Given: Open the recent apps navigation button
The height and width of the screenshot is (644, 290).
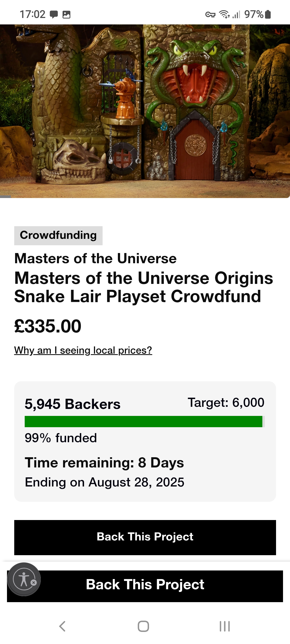Looking at the screenshot, I should pyautogui.click(x=224, y=626).
